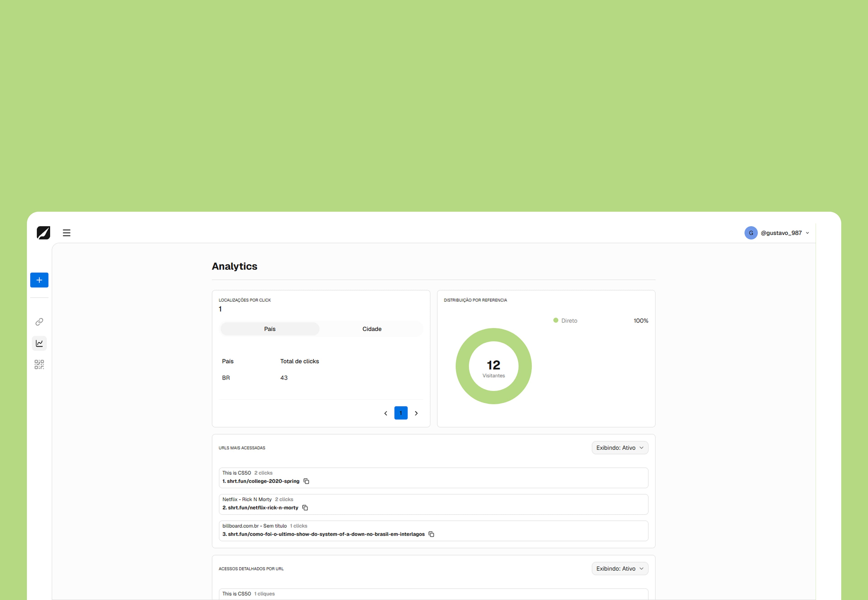Image resolution: width=868 pixels, height=600 pixels.
Task: Open analytics chart icon in sidebar
Action: (39, 343)
